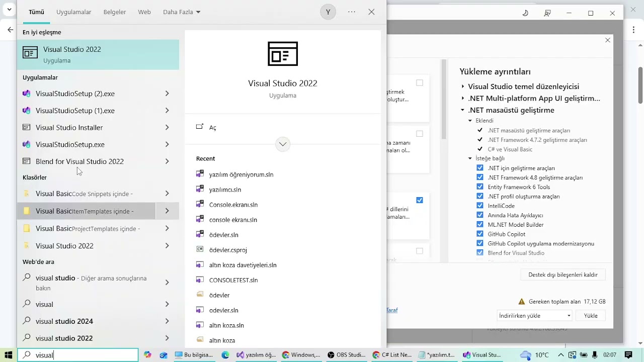Viewport: 644px width, 362px height.
Task: Click installer workload list scrollbar
Action: [x=444, y=100]
